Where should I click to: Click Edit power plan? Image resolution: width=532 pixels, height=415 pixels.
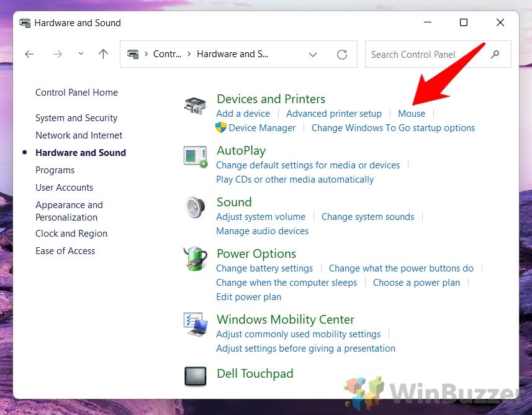249,297
